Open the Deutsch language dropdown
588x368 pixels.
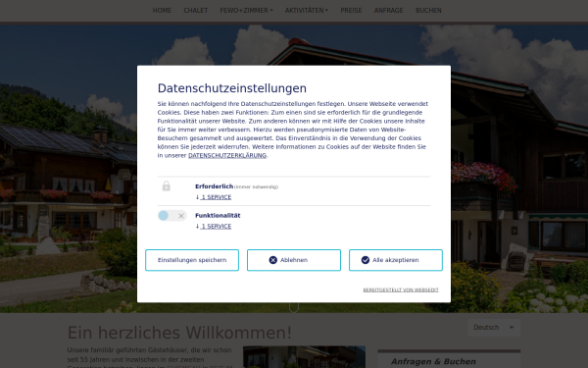[494, 328]
